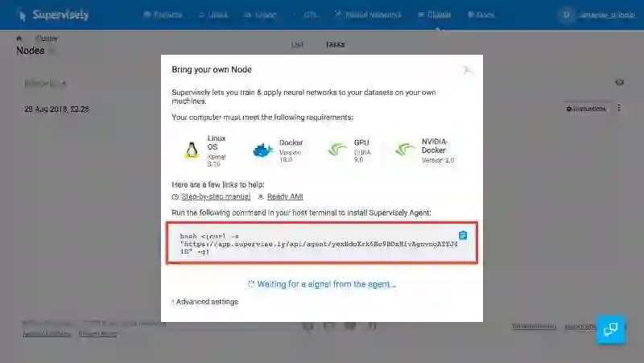The height and width of the screenshot is (363, 644).
Task: Open the three-dot menu for the node row
Action: tap(619, 108)
